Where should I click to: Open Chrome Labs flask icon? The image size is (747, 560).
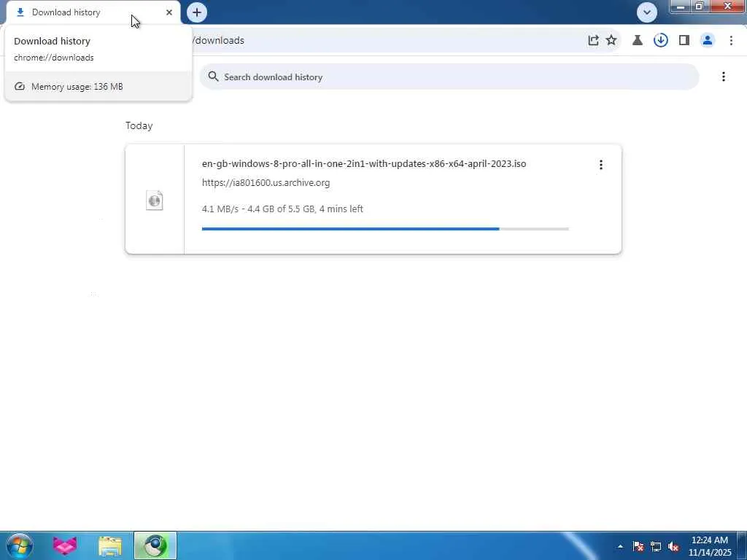coord(638,41)
